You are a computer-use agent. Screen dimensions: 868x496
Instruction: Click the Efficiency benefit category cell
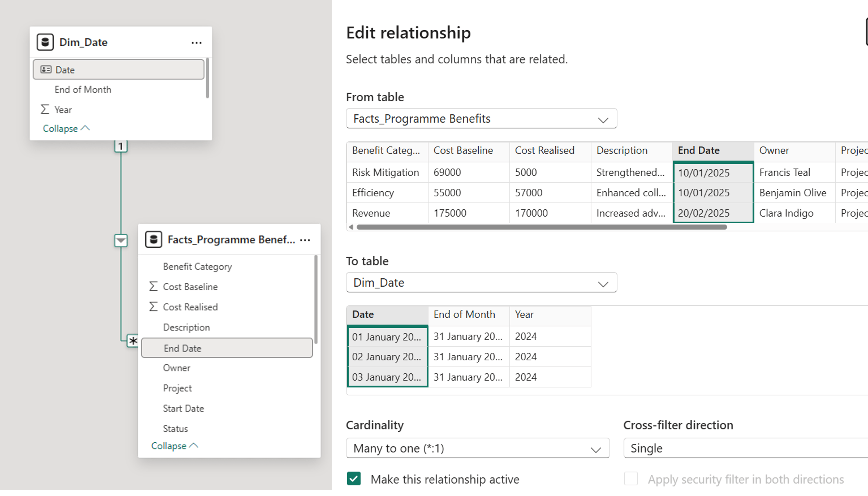387,193
